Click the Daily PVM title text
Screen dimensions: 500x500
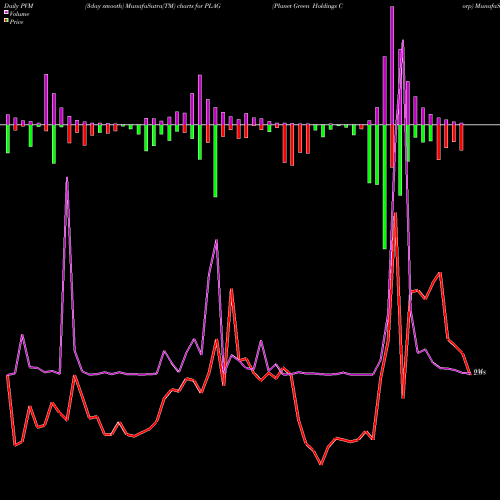pyautogui.click(x=19, y=6)
